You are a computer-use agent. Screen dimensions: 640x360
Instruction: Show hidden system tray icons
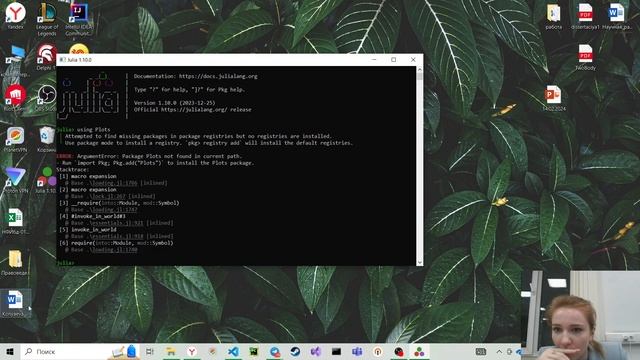499,351
